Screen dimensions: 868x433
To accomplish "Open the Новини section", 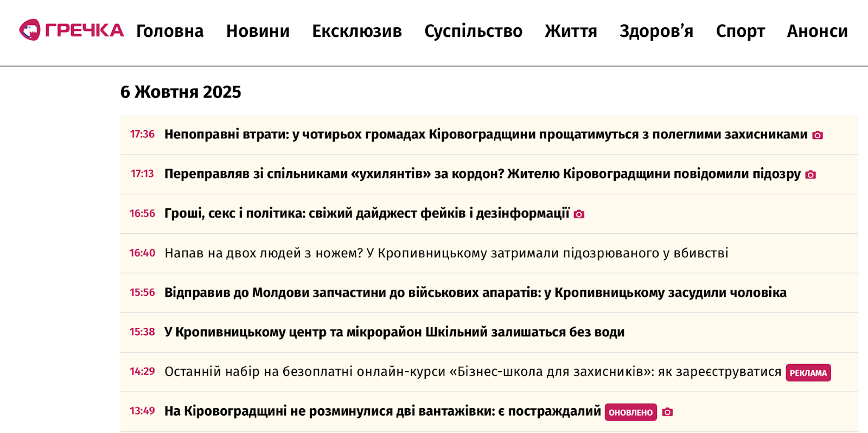I will pos(258,31).
